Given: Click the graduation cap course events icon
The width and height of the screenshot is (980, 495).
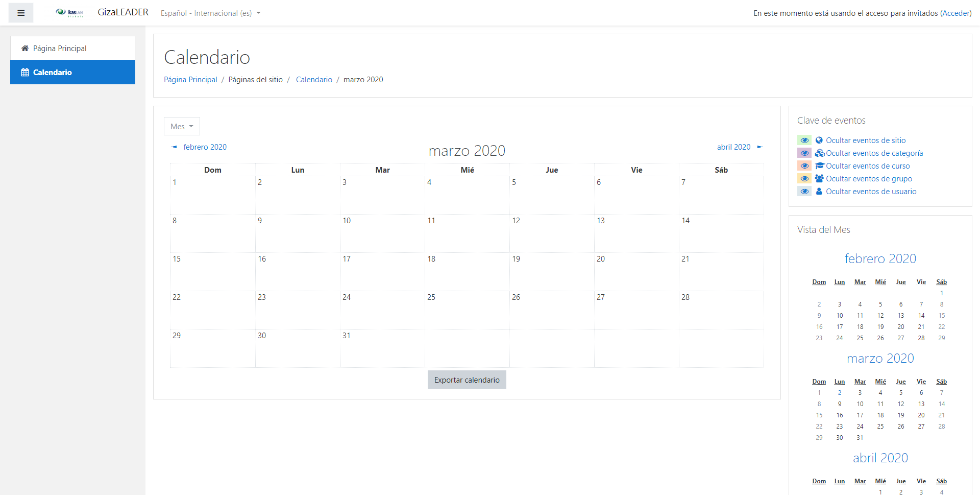Looking at the screenshot, I should 820,166.
